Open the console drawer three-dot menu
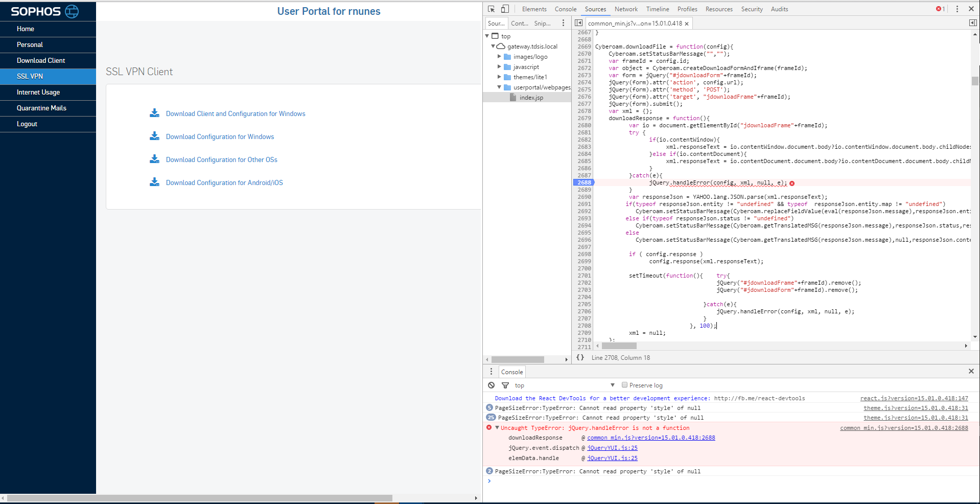The width and height of the screenshot is (980, 504). pos(491,372)
